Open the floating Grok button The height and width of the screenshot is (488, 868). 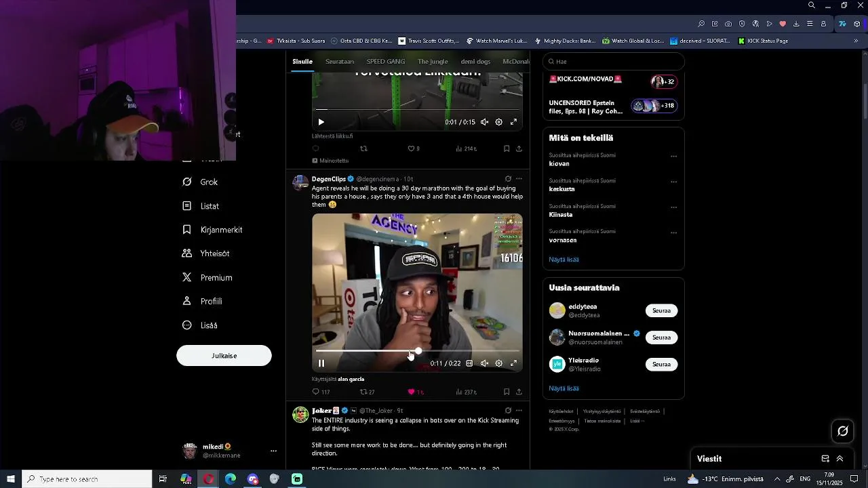pyautogui.click(x=843, y=431)
